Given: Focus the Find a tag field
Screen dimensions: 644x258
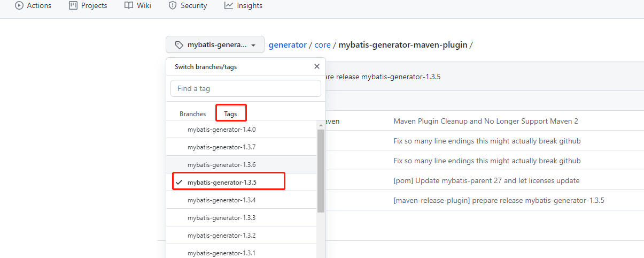Looking at the screenshot, I should [246, 88].
